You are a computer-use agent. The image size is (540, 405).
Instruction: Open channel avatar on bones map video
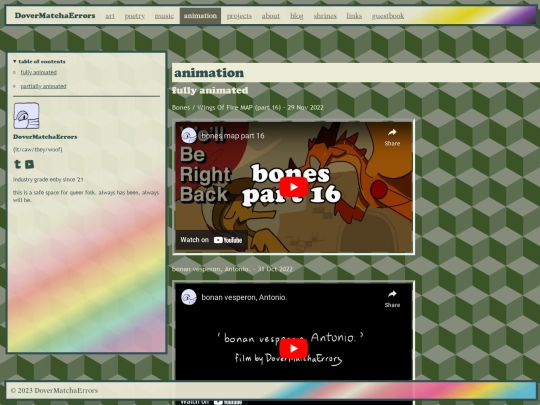(189, 135)
